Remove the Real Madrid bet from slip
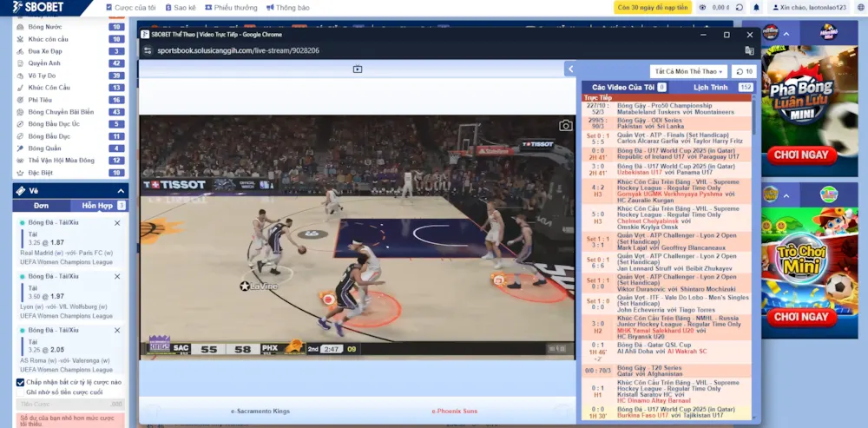 click(117, 223)
